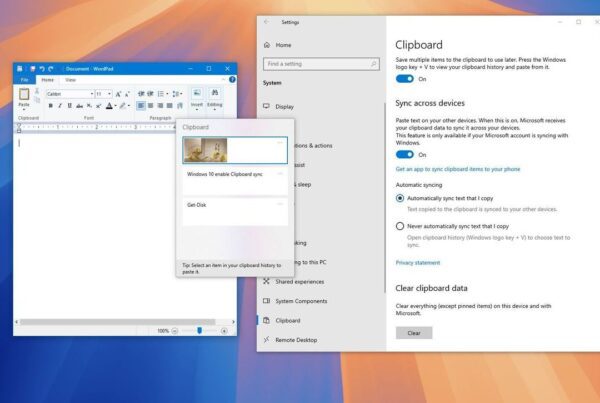Expand the Editing group in WordPad
This screenshot has width=600, height=403.
215,99
